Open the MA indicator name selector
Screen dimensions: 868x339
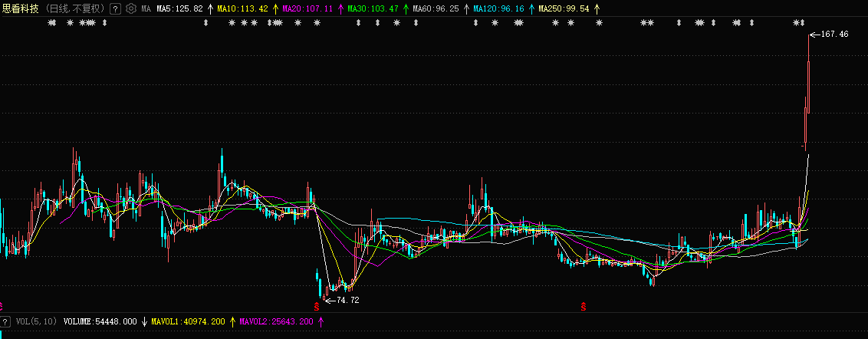146,9
